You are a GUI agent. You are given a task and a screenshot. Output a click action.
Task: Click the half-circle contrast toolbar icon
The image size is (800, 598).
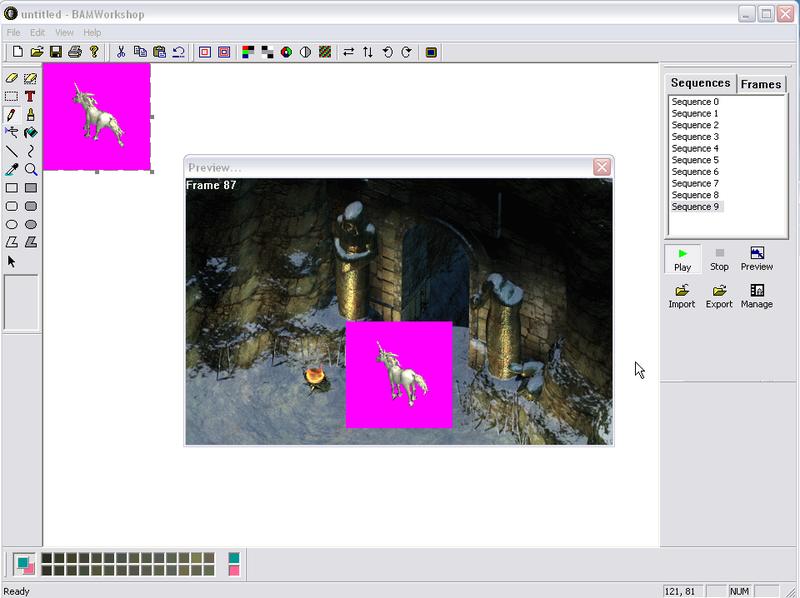point(306,52)
